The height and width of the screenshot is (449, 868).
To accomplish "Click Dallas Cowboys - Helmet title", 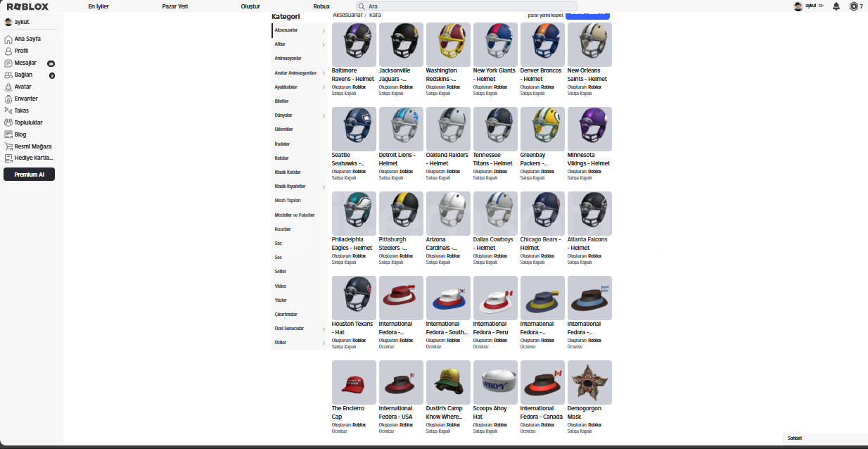I will coord(493,244).
